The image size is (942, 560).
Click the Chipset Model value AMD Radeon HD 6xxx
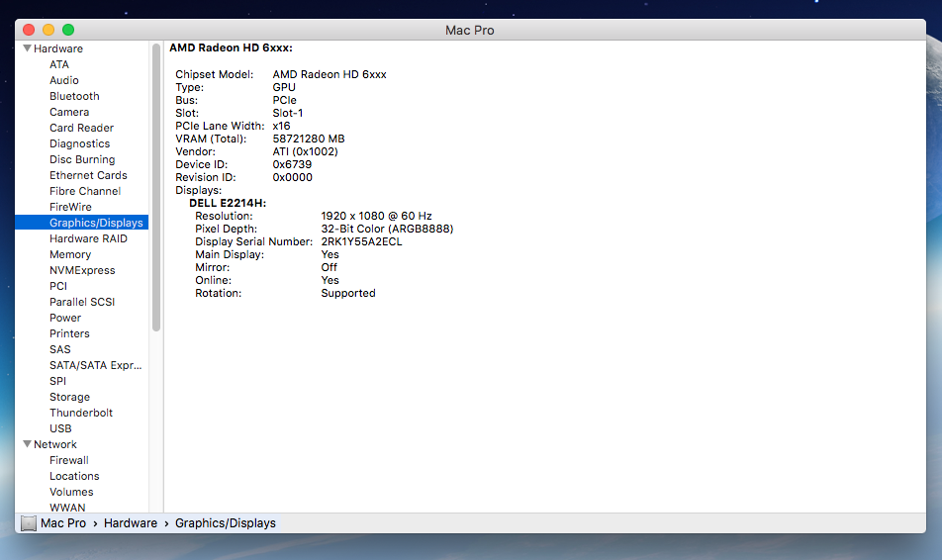(330, 74)
